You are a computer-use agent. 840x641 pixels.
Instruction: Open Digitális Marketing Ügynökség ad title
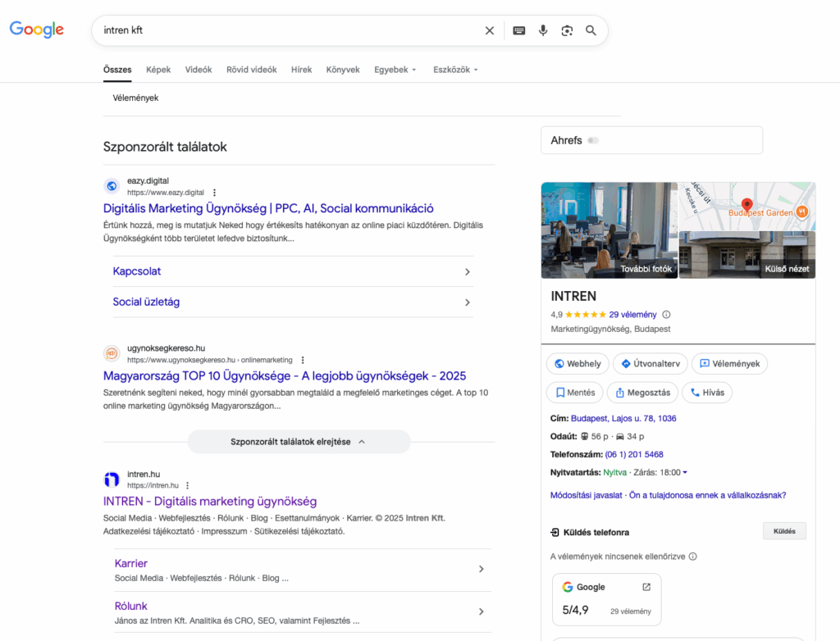pos(268,208)
